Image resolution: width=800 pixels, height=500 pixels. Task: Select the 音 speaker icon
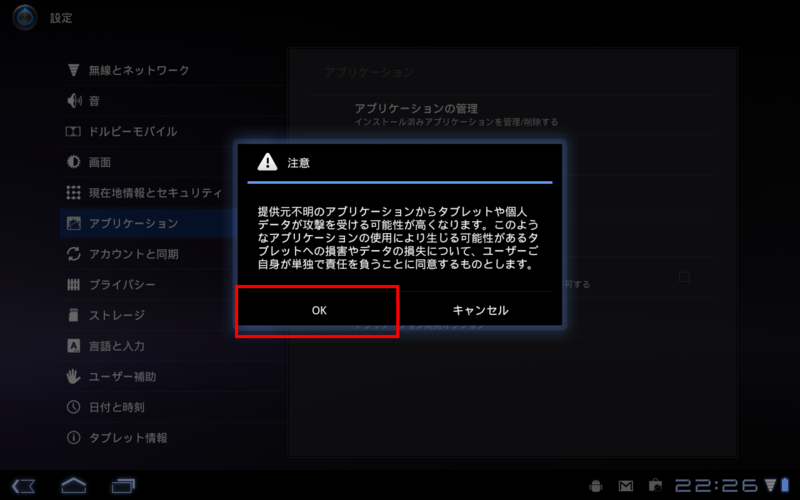(x=74, y=101)
